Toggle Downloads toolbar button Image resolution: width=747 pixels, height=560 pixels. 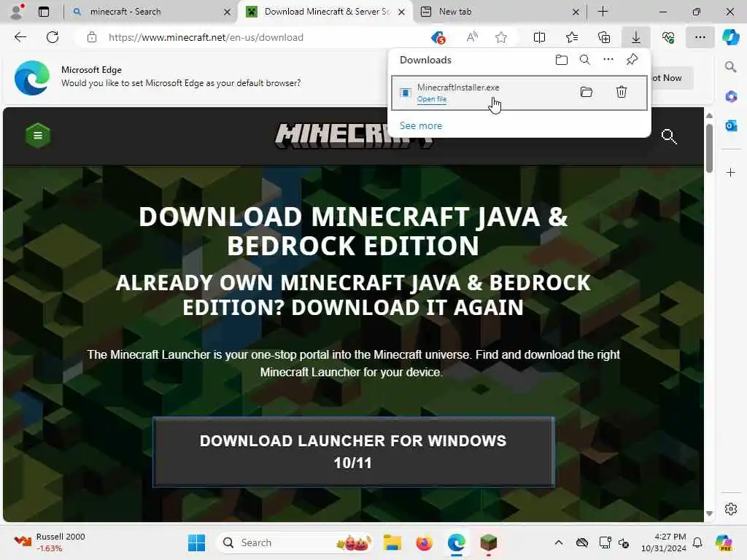[636, 37]
